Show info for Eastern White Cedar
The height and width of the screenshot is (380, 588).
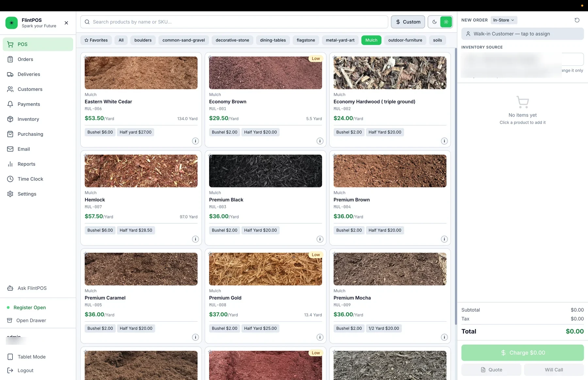tap(195, 141)
